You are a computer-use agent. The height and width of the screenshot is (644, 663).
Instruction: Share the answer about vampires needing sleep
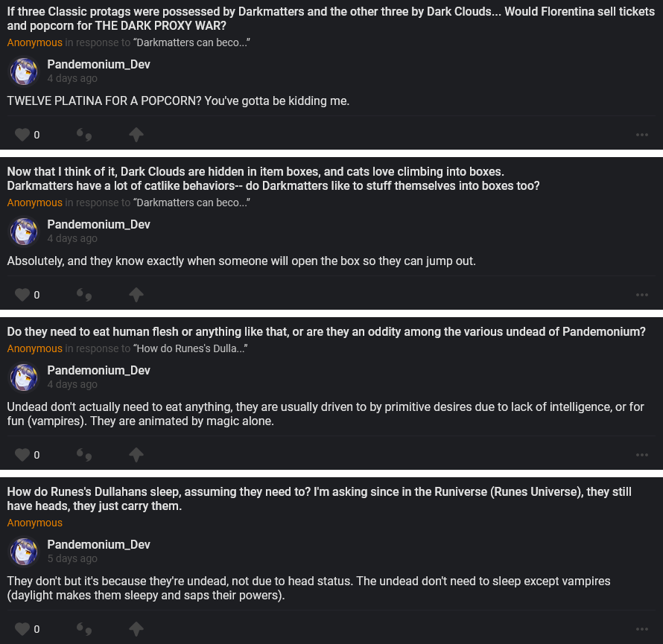[136, 629]
